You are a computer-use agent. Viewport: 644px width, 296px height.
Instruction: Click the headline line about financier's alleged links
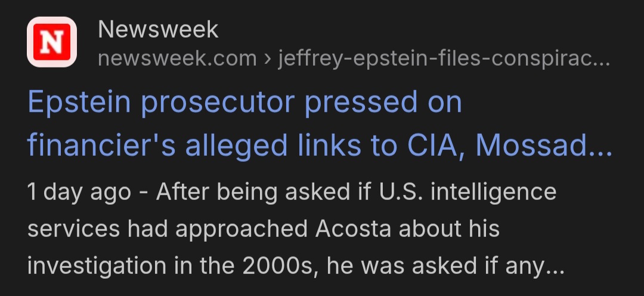(320, 147)
